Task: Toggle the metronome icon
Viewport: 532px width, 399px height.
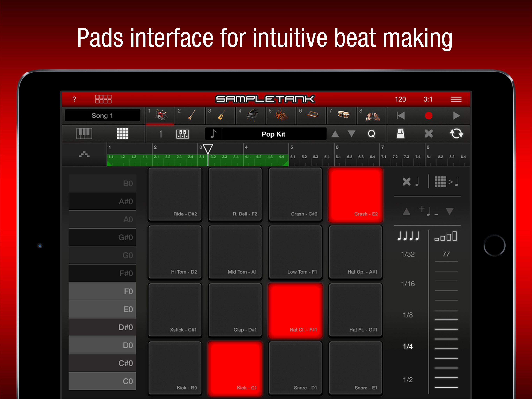Action: point(400,134)
